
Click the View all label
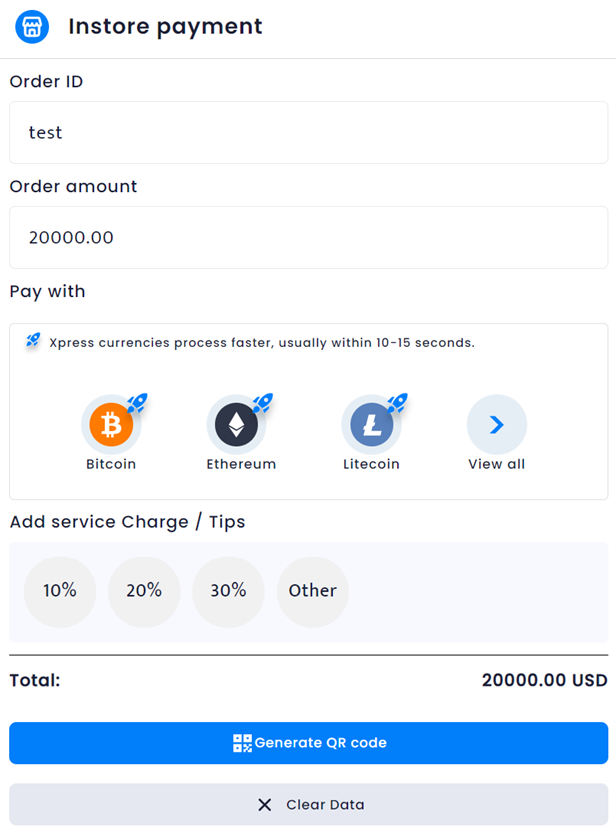497,464
